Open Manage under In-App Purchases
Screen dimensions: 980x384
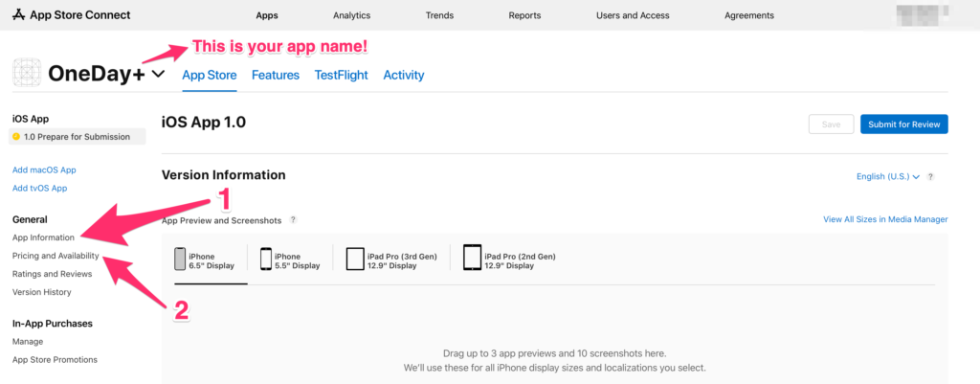(28, 342)
